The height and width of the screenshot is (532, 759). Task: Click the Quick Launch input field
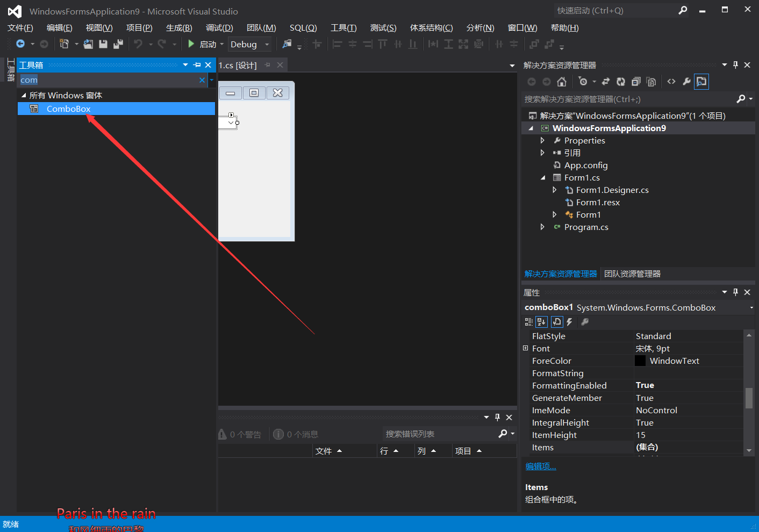point(615,10)
